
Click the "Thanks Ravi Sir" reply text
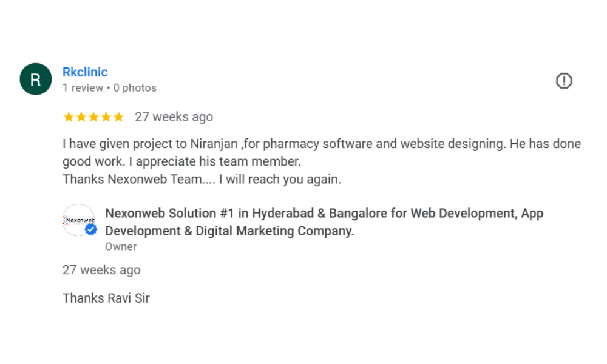tap(106, 298)
